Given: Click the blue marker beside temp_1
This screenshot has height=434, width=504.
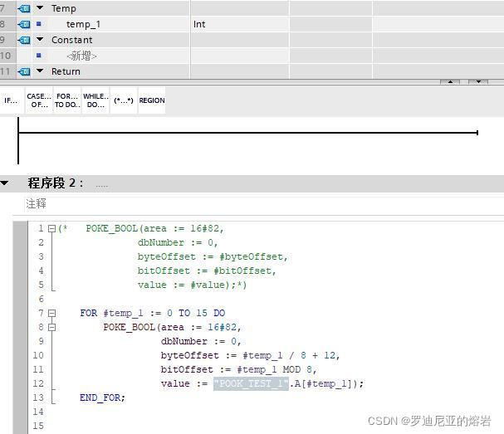Looking at the screenshot, I should [39, 24].
